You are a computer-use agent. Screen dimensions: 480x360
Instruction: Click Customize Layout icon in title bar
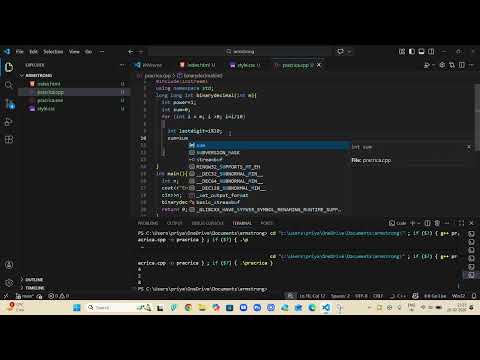[x=402, y=52]
